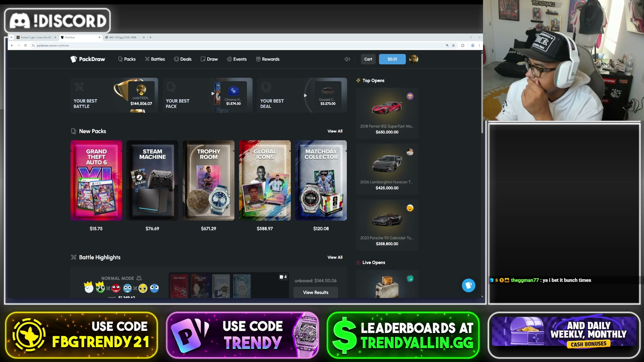The height and width of the screenshot is (362, 644).
Task: Open the 2023 Porsche 911 Cabriolet top open
Action: coord(387,225)
